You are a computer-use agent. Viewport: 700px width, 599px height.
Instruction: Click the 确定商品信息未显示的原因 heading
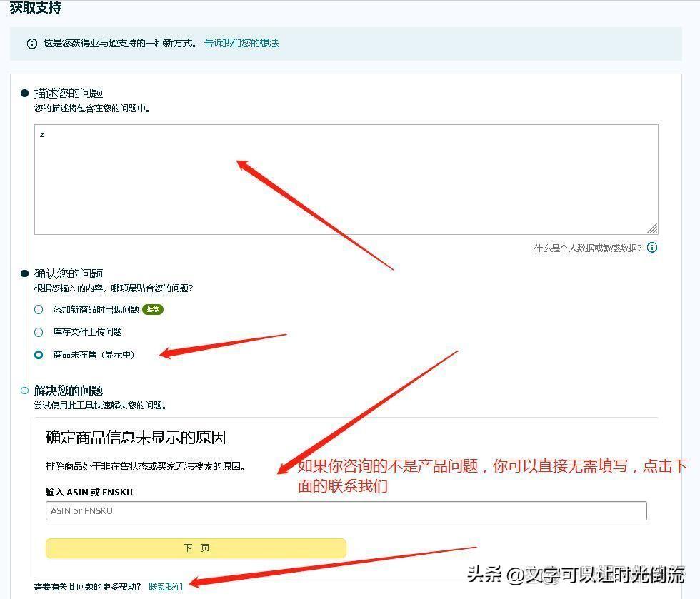(136, 438)
